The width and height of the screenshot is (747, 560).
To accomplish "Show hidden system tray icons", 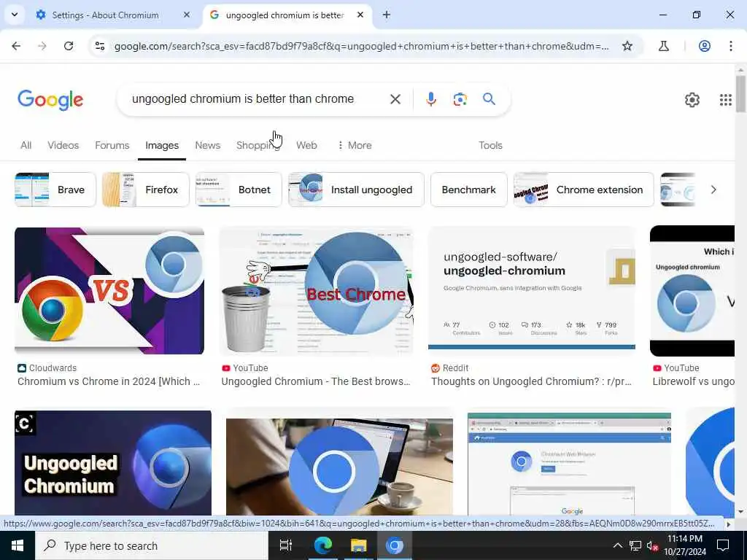I will (x=617, y=545).
